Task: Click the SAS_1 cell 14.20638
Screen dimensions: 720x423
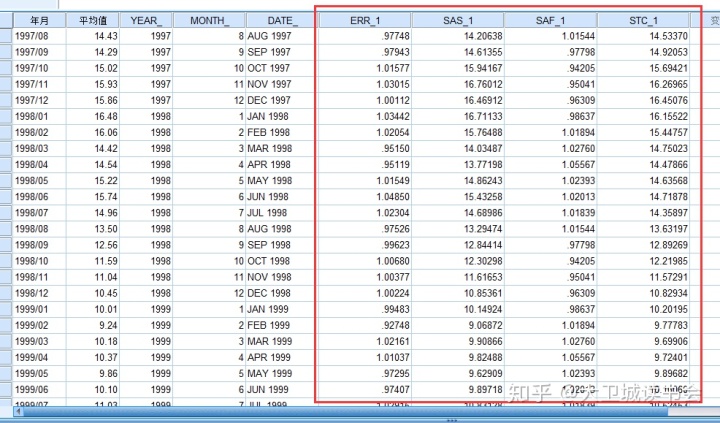Action: pyautogui.click(x=458, y=36)
